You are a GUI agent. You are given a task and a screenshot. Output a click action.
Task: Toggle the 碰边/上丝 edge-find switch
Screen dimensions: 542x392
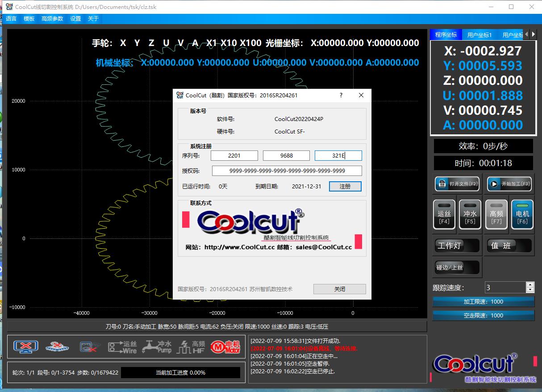[x=457, y=267]
